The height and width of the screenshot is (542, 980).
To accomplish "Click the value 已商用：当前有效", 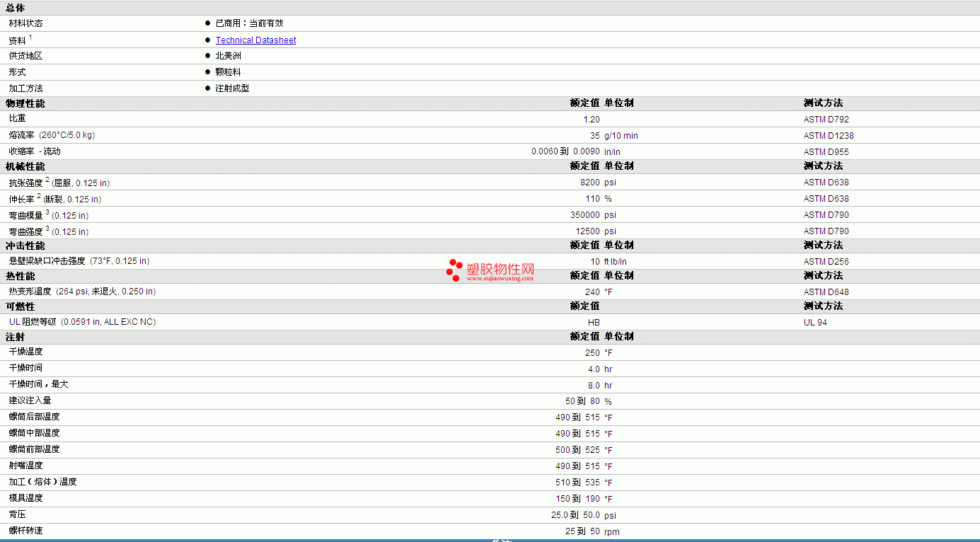I will pos(249,23).
